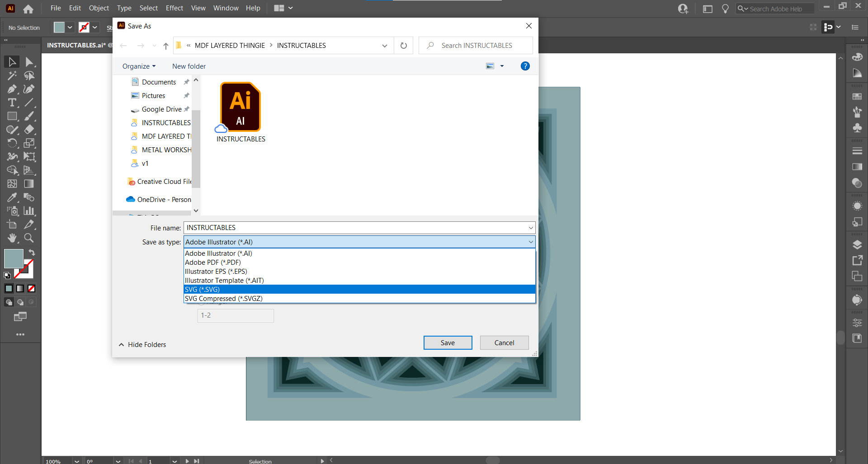The width and height of the screenshot is (868, 464).
Task: Select the Column Graph tool
Action: (29, 211)
